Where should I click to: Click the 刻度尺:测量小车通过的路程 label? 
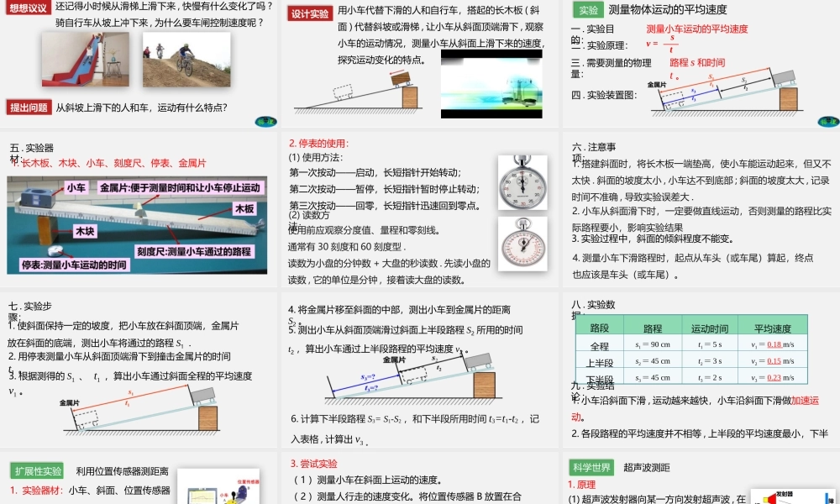click(x=194, y=251)
